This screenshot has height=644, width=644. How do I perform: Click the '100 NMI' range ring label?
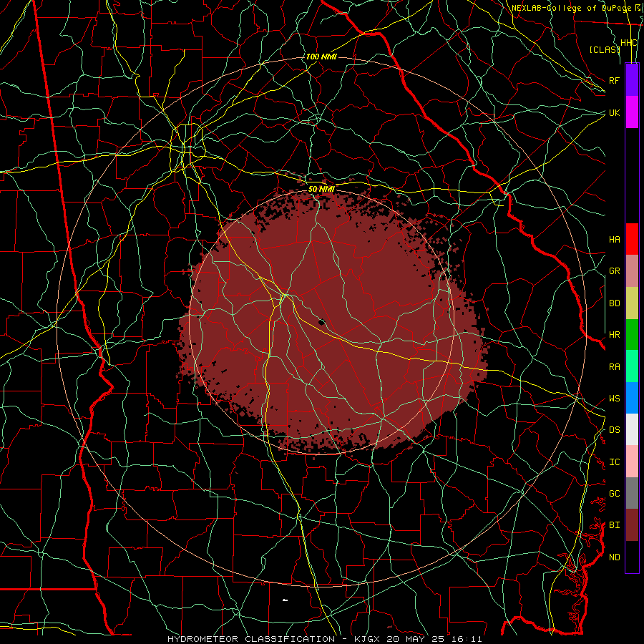(321, 57)
